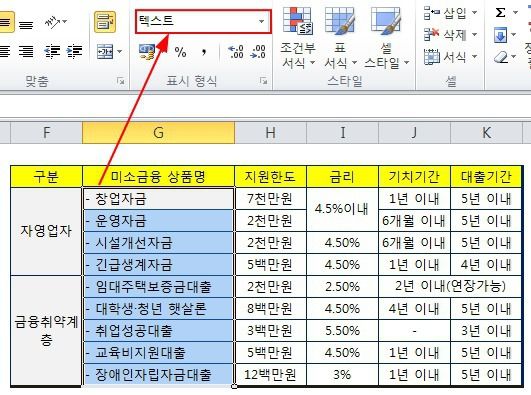Image resolution: width=531 pixels, height=395 pixels.
Task: Open the number format 텍스트 dropdown
Action: [261, 21]
